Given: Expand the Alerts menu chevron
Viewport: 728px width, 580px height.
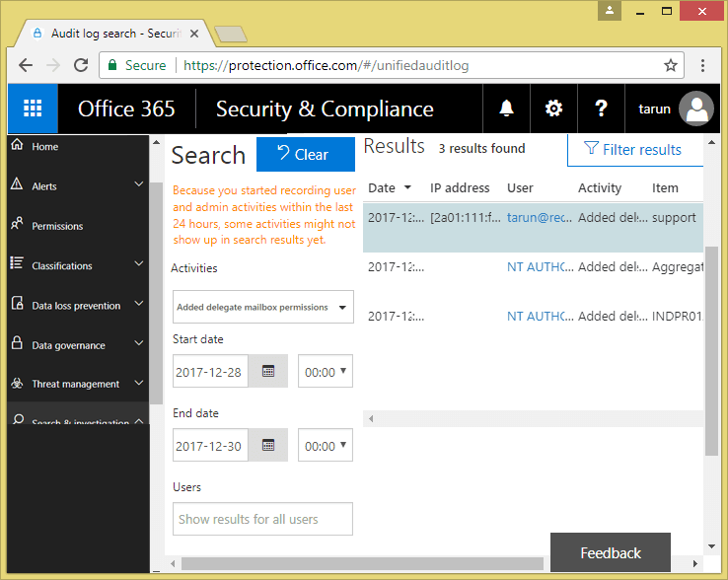Looking at the screenshot, I should click(139, 183).
